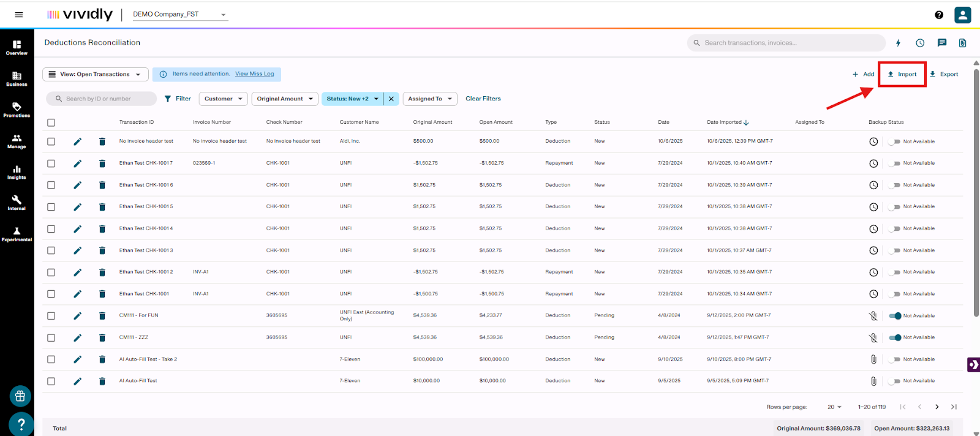This screenshot has width=980, height=436.
Task: Edit the CM111 - For FUN transaction
Action: coord(77,316)
